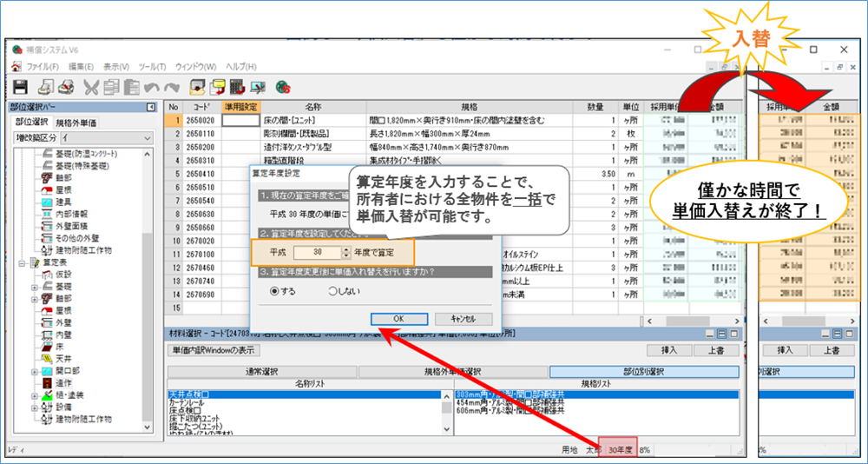
Task: Click the Save floppy disk toolbar icon
Action: (x=19, y=87)
